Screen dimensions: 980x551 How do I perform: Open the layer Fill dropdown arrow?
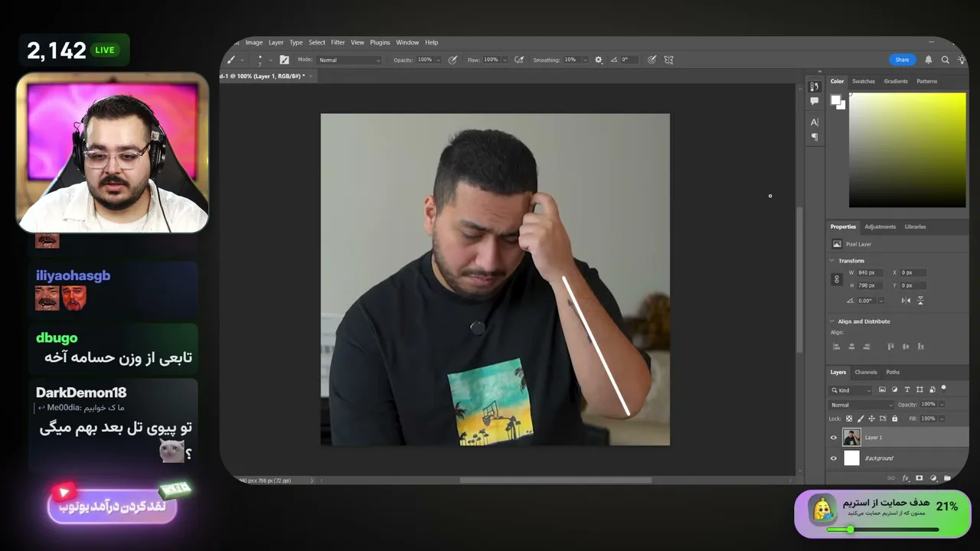[942, 419]
